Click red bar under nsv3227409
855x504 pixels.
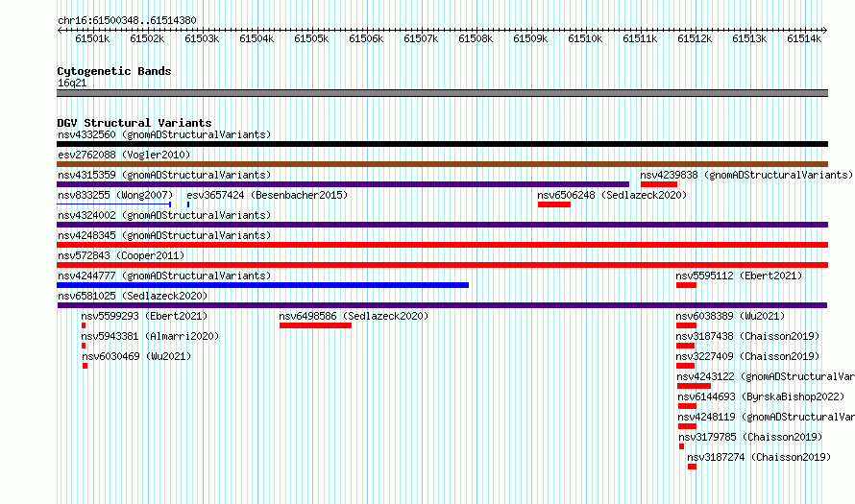coord(685,366)
